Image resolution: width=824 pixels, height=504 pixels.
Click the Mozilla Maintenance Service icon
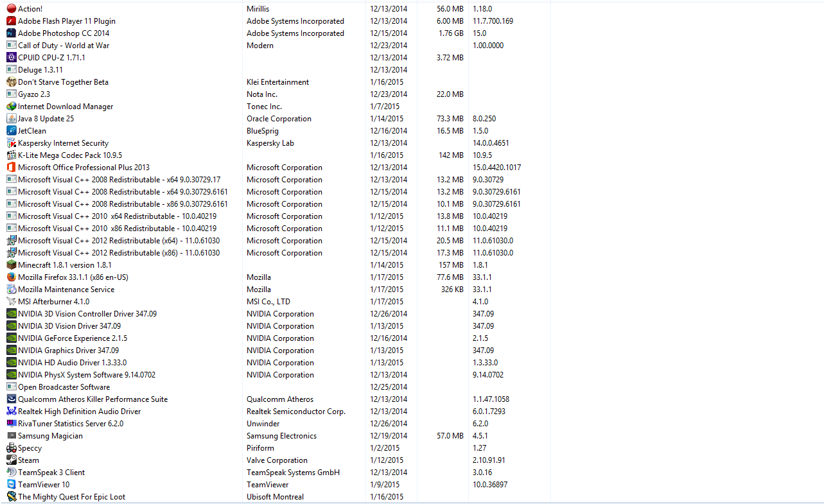(12, 290)
